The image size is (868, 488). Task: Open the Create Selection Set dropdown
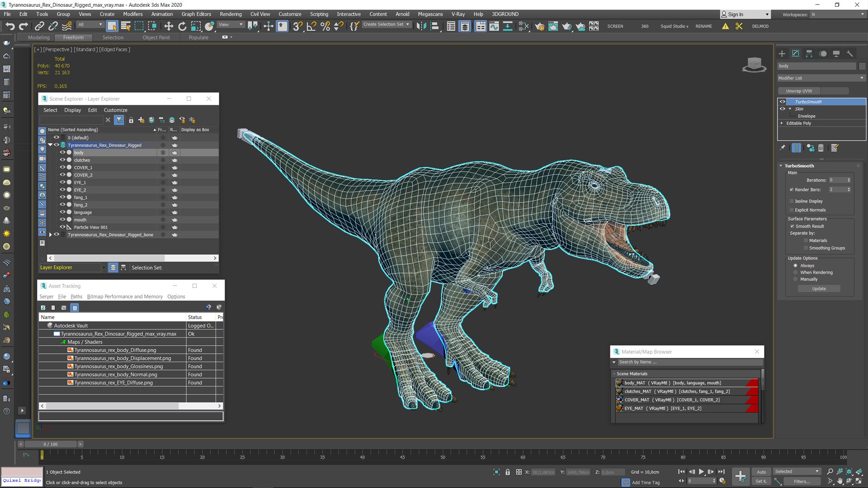point(387,24)
